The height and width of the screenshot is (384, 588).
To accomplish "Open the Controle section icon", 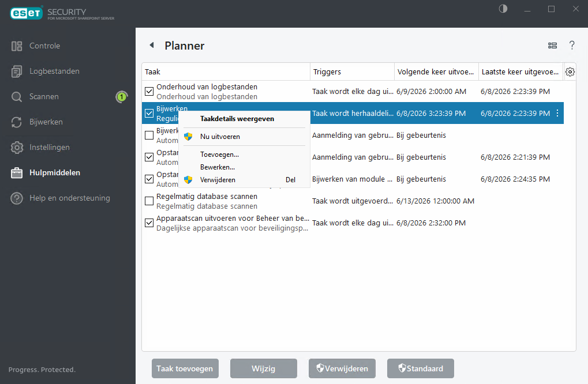I will click(x=17, y=46).
